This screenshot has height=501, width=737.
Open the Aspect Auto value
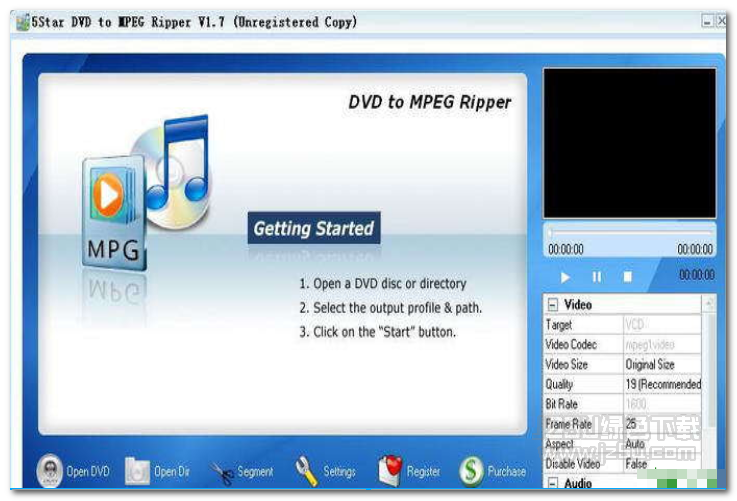[662, 443]
